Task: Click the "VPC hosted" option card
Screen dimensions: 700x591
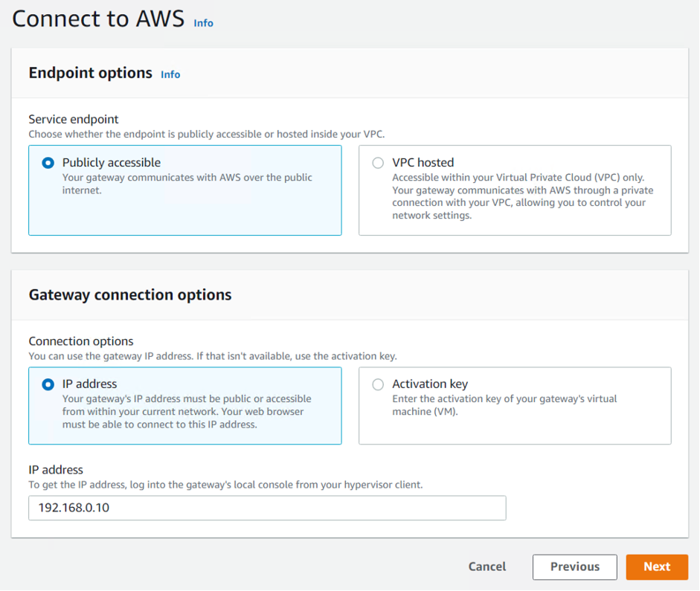Action: [515, 190]
